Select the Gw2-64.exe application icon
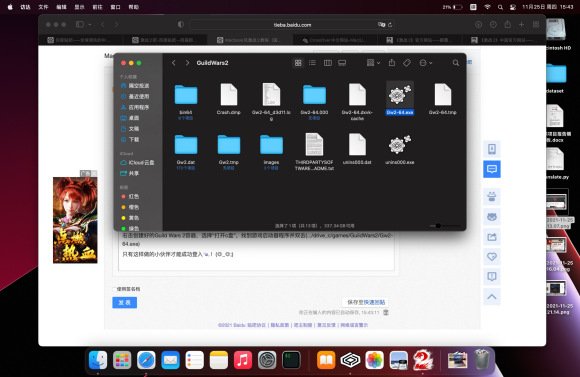This screenshot has height=377, width=580. 400,95
